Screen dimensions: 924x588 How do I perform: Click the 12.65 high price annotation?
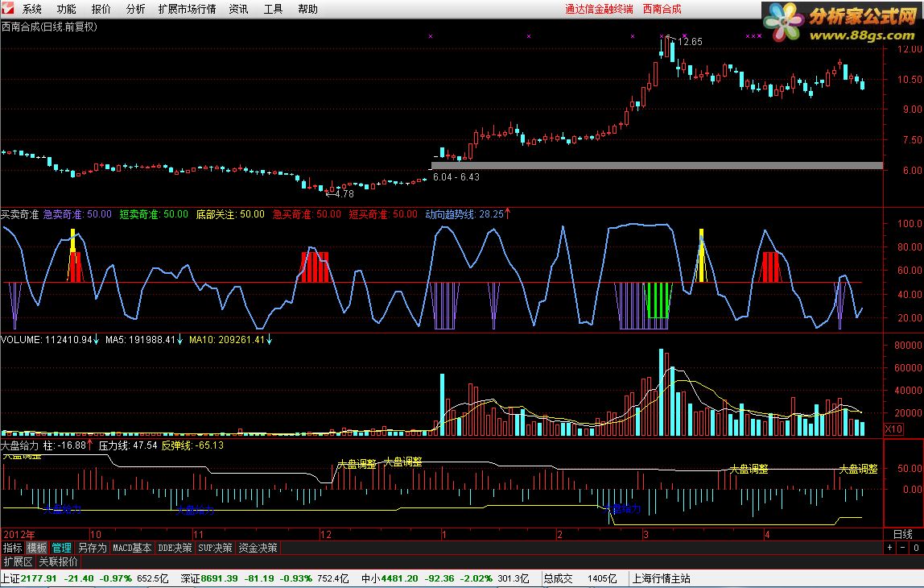(x=690, y=42)
